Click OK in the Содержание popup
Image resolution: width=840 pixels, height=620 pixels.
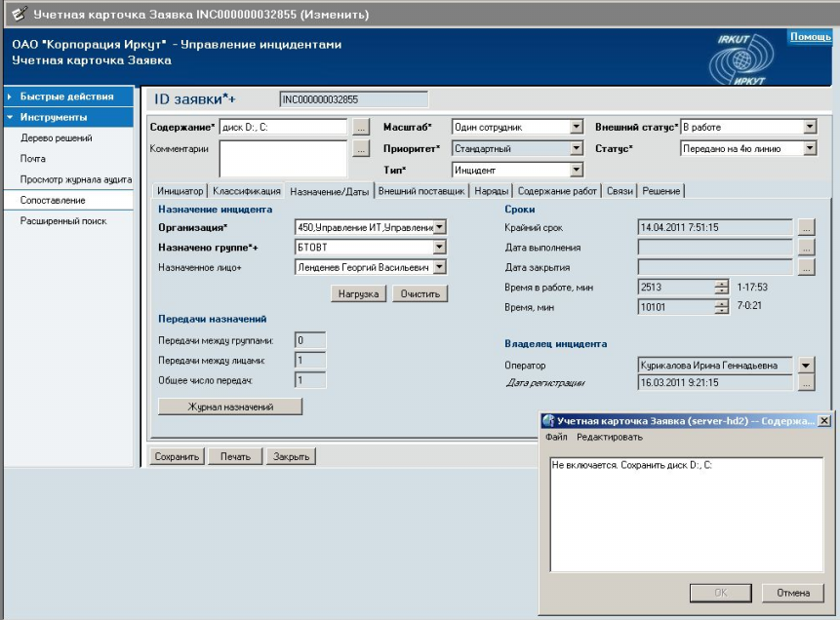[721, 593]
